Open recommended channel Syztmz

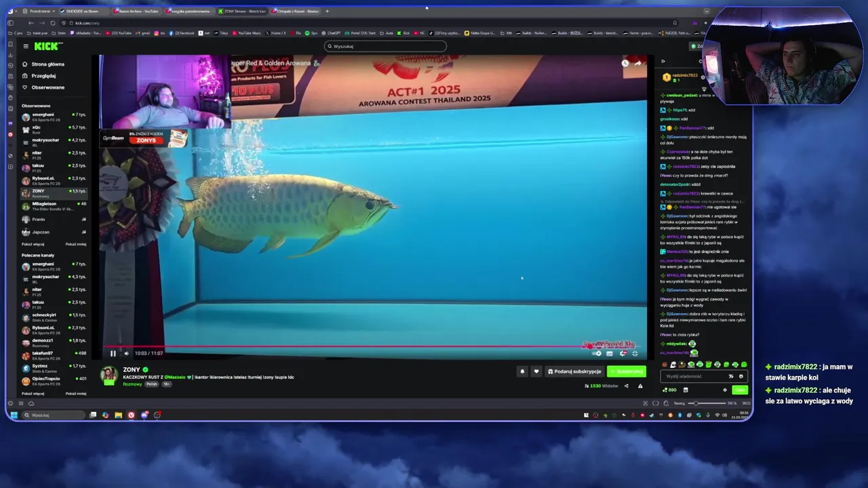click(x=54, y=368)
